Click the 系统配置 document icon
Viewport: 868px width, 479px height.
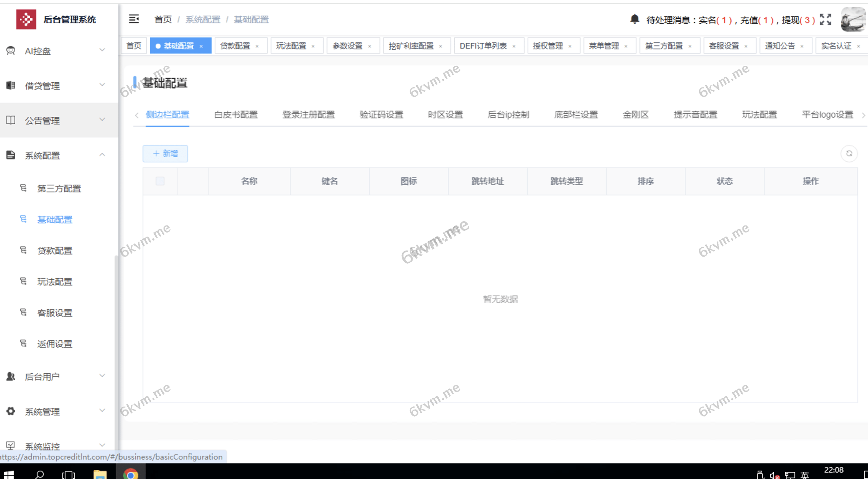click(x=11, y=155)
